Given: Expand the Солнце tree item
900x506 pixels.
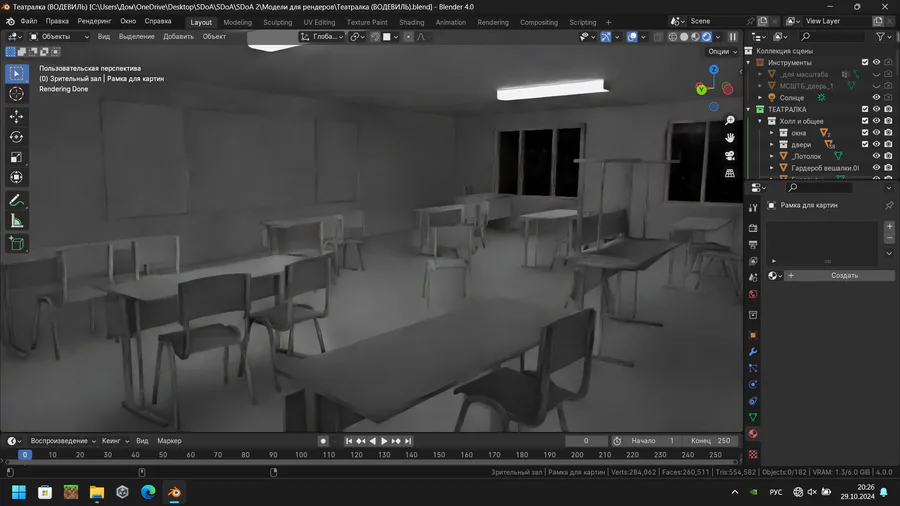Looking at the screenshot, I should [760, 98].
